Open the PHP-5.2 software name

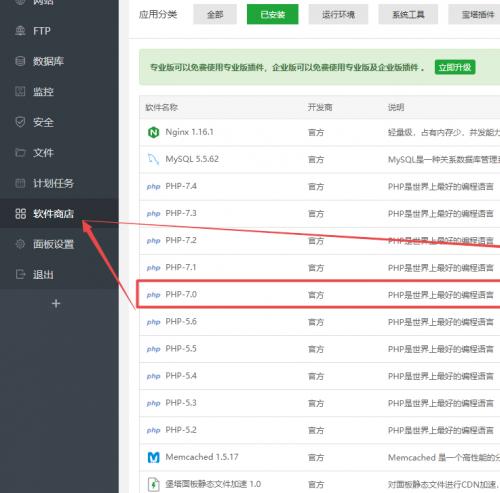[x=181, y=430]
